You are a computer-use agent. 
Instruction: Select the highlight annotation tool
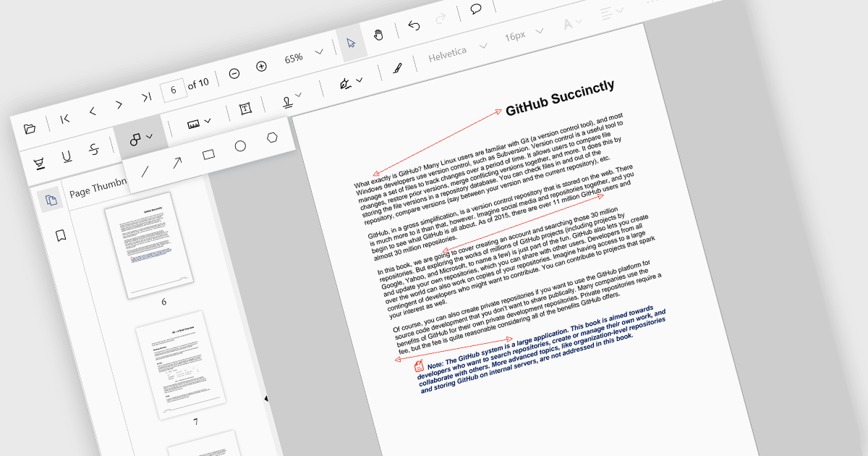39,164
